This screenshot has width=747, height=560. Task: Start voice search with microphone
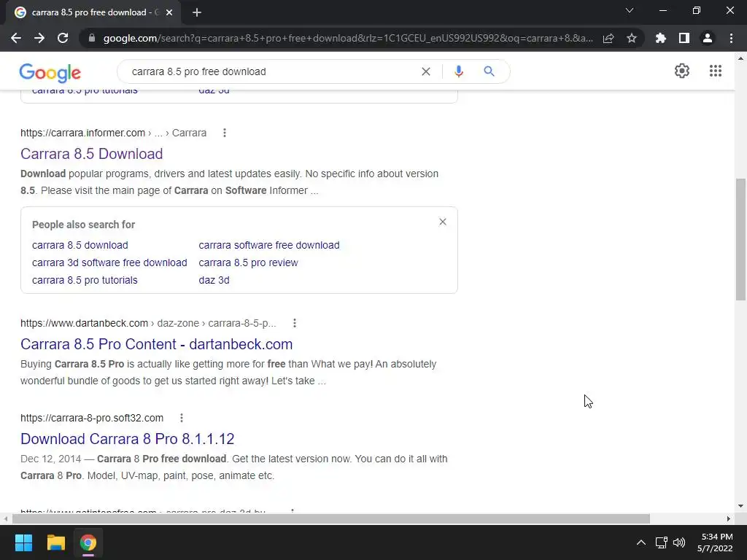(458, 71)
